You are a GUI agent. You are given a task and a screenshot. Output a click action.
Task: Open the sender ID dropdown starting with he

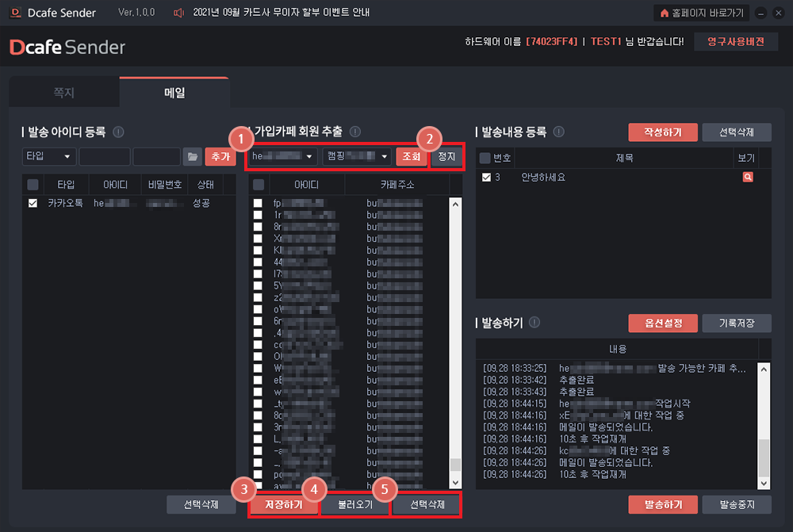[283, 157]
